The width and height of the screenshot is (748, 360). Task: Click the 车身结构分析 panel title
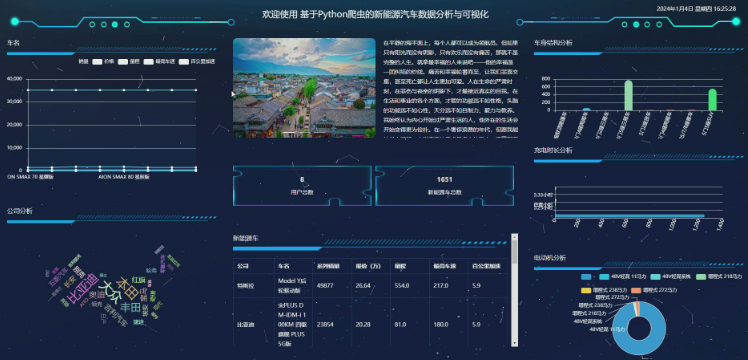tap(553, 43)
